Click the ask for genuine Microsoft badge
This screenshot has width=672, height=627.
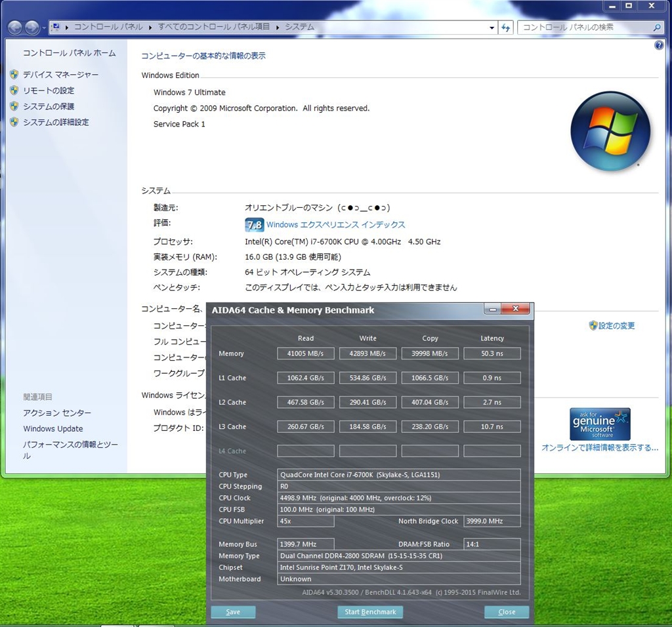coord(600,424)
